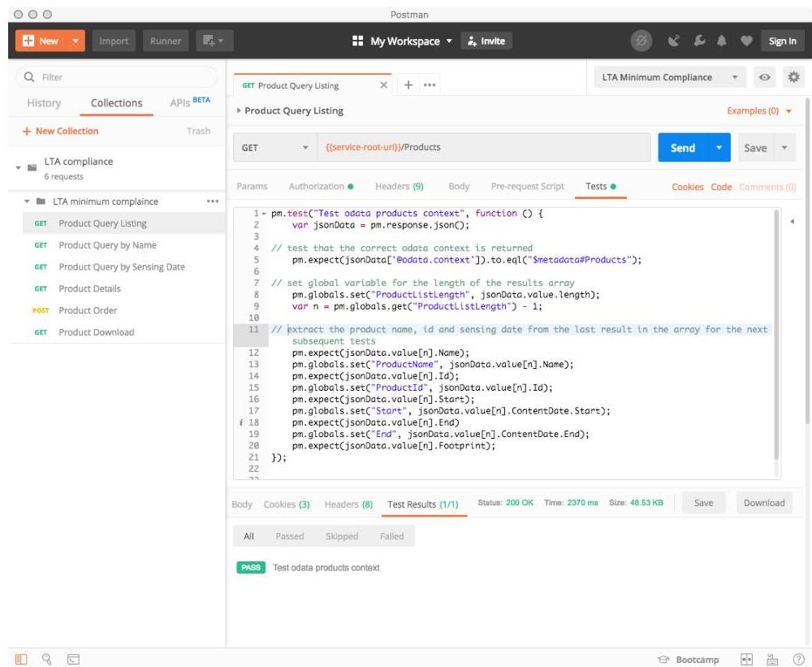Click the environment quick look eye icon
Image resolution: width=812 pixels, height=667 pixels.
tap(764, 77)
